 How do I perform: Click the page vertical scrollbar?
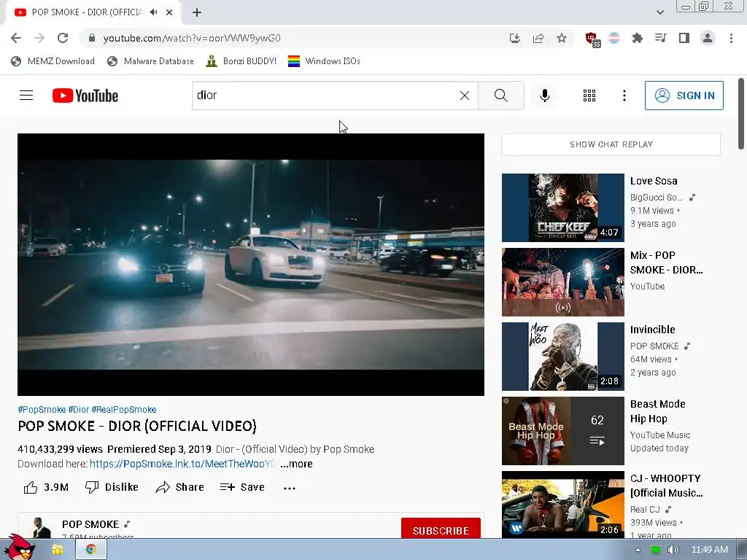[x=741, y=114]
